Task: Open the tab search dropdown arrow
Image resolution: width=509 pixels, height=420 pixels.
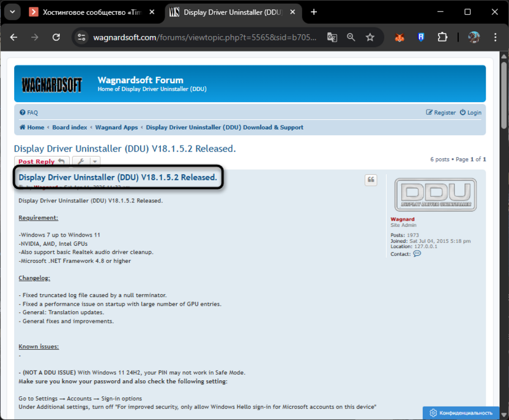Action: [x=12, y=12]
